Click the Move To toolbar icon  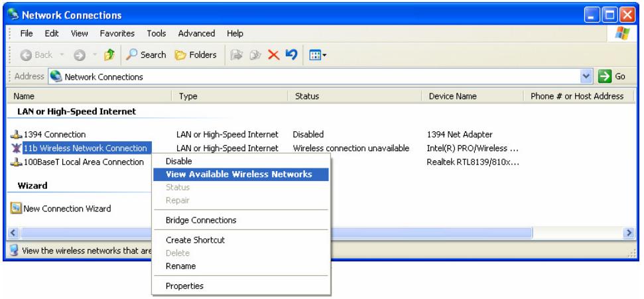(x=237, y=55)
